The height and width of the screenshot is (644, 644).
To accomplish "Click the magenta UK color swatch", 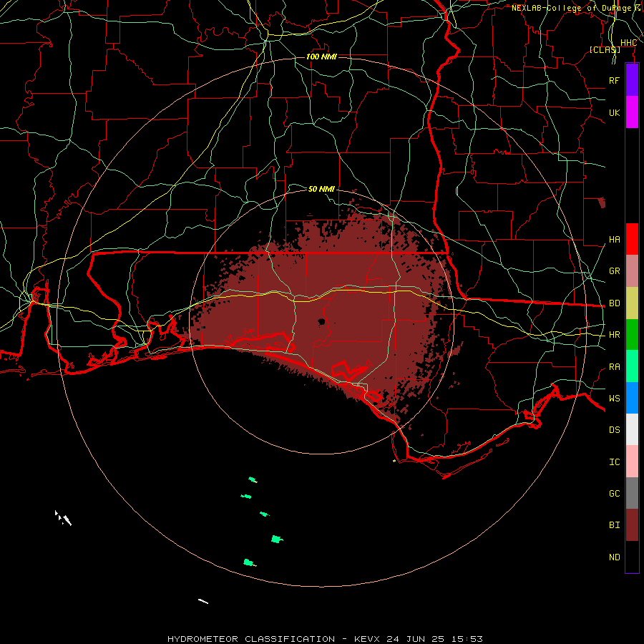I will (x=632, y=112).
